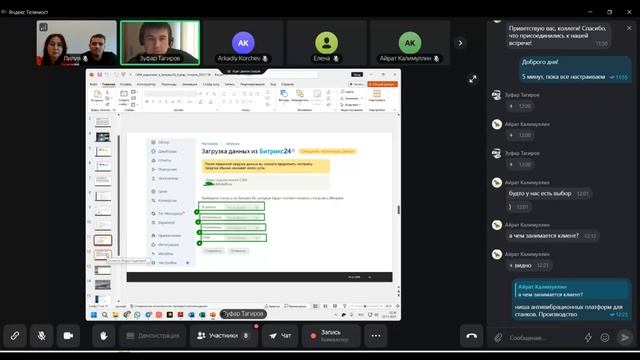
Task: Open Вставка tab in shared PowerPoint ribbon
Action: click(126, 84)
